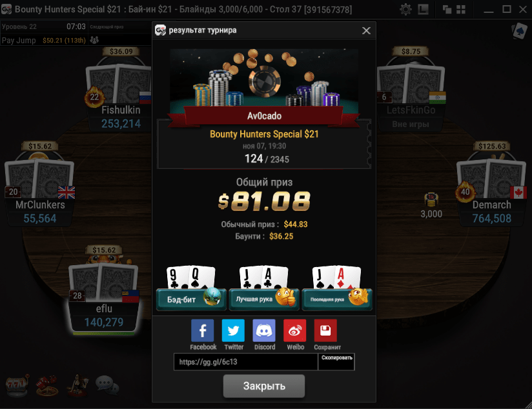Screen dimensions: 532x409
Task: Share result on Discord
Action: tap(264, 330)
